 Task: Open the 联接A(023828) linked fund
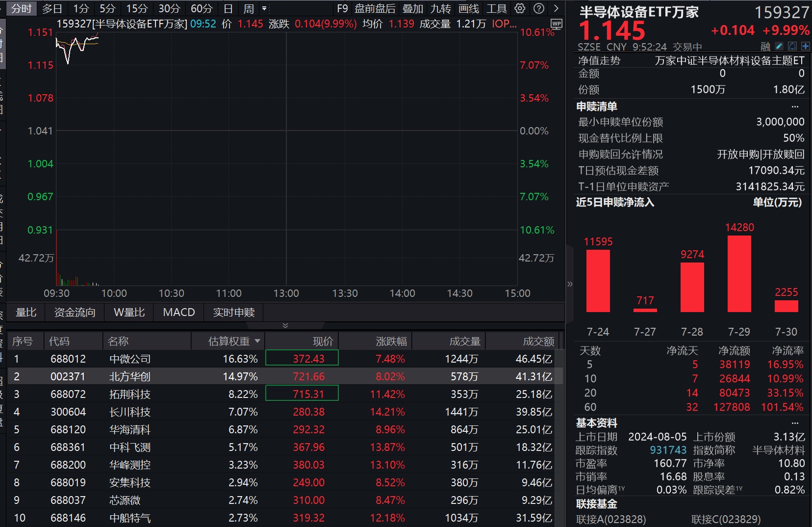611,519
